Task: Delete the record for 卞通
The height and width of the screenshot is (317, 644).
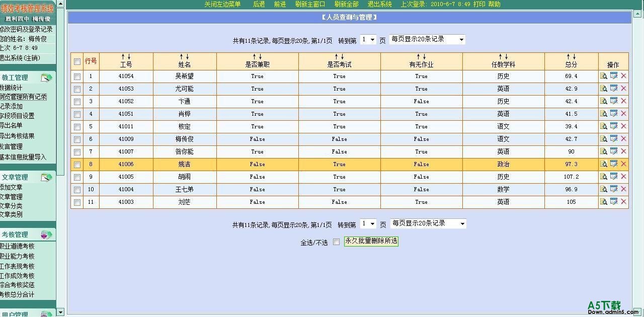Action: [x=623, y=101]
